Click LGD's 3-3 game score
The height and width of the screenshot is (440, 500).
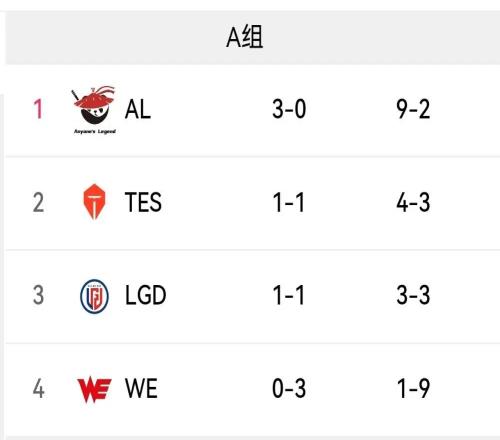[413, 295]
